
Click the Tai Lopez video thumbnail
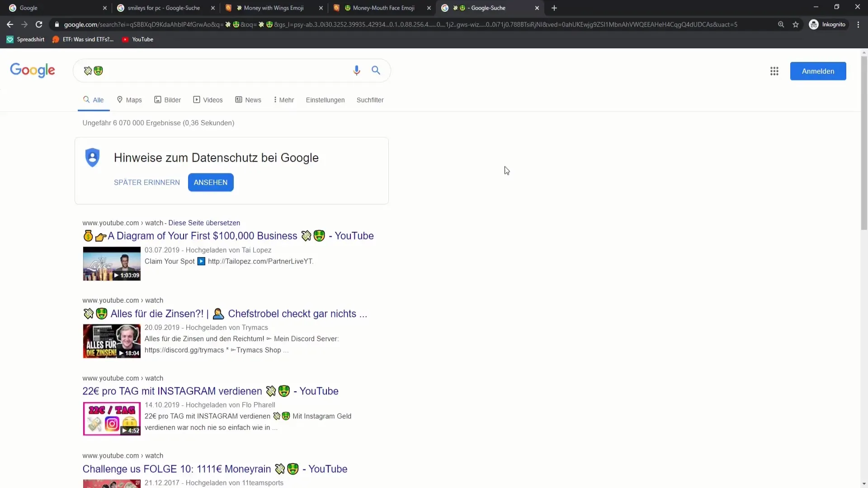112,264
